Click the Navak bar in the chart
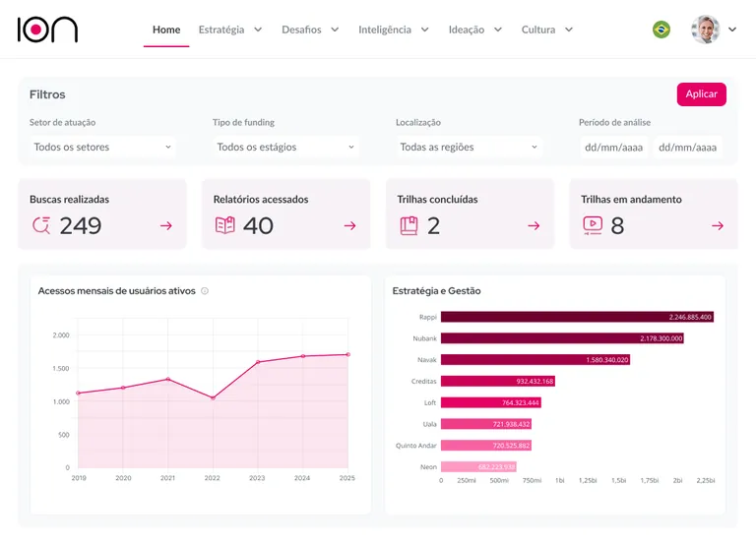The image size is (756, 546). pos(535,359)
